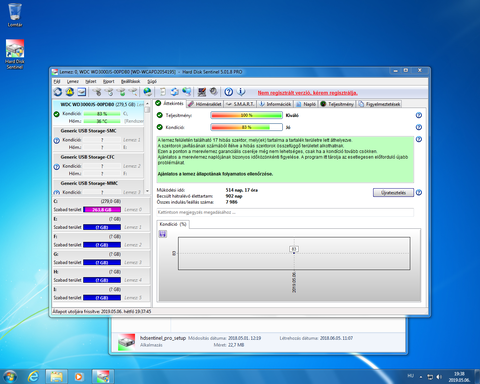Click the envelope toolbar icon

[x=82, y=92]
